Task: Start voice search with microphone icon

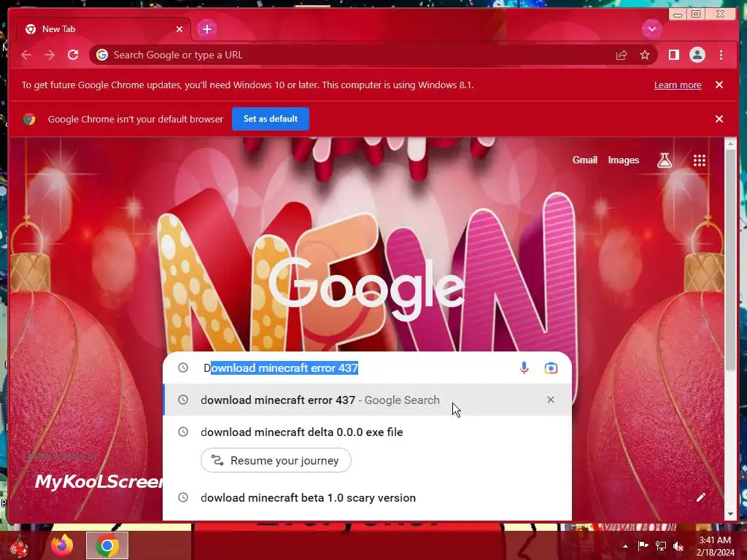Action: click(524, 367)
